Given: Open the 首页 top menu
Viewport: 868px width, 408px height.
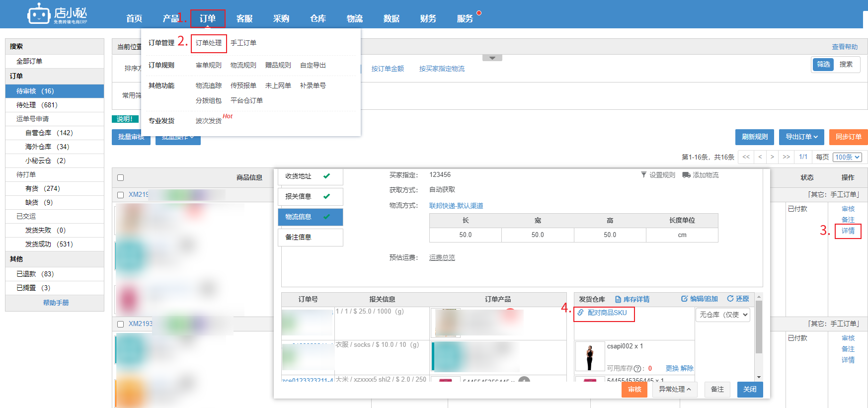Looking at the screenshot, I should (x=134, y=19).
